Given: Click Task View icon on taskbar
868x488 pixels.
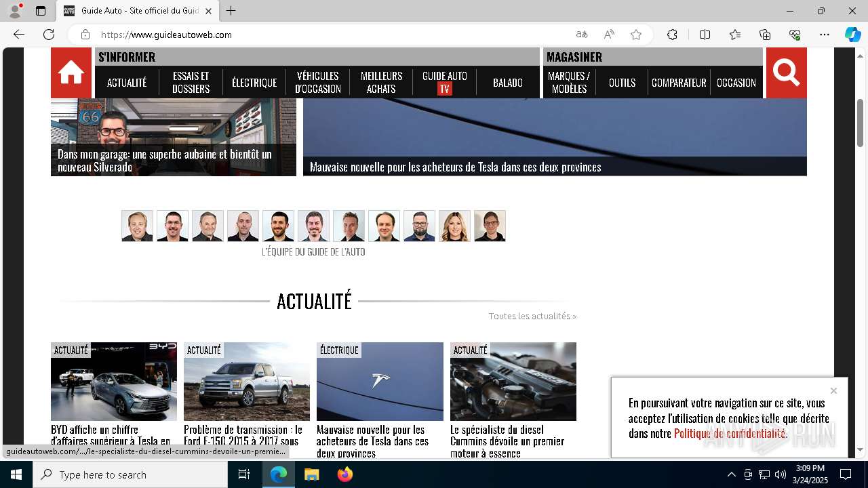Looking at the screenshot, I should (244, 474).
